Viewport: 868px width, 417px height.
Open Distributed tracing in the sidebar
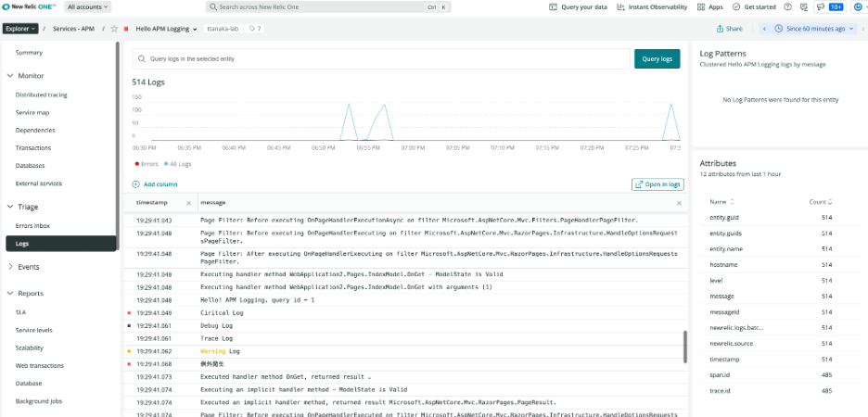coord(42,95)
